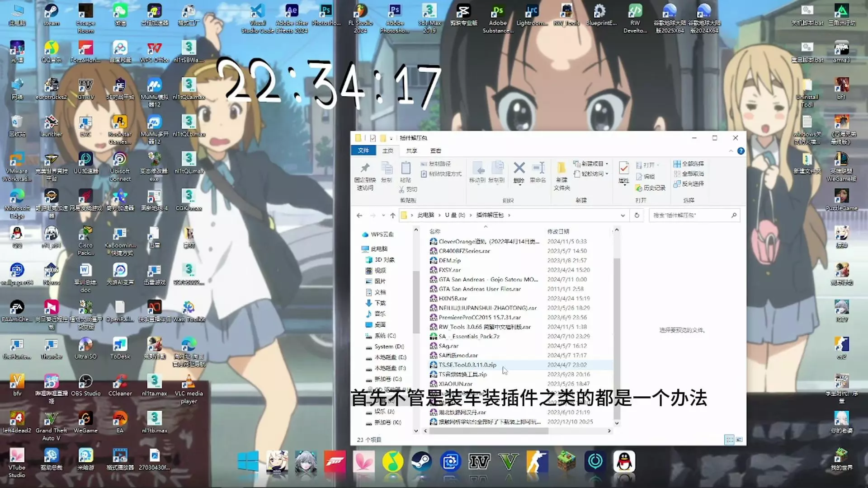Switch to the details view toggle in status bar
The height and width of the screenshot is (488, 868).
(x=729, y=439)
